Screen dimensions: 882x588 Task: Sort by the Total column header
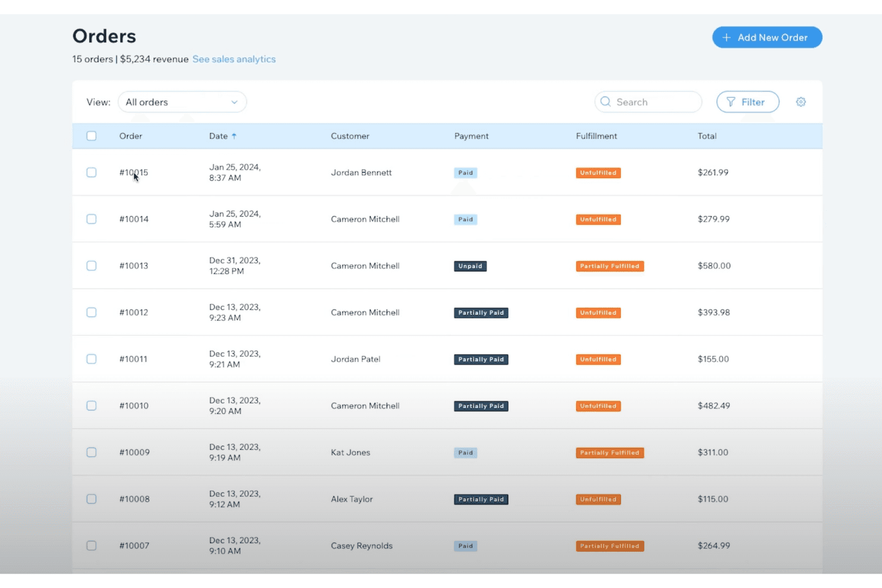(x=707, y=136)
